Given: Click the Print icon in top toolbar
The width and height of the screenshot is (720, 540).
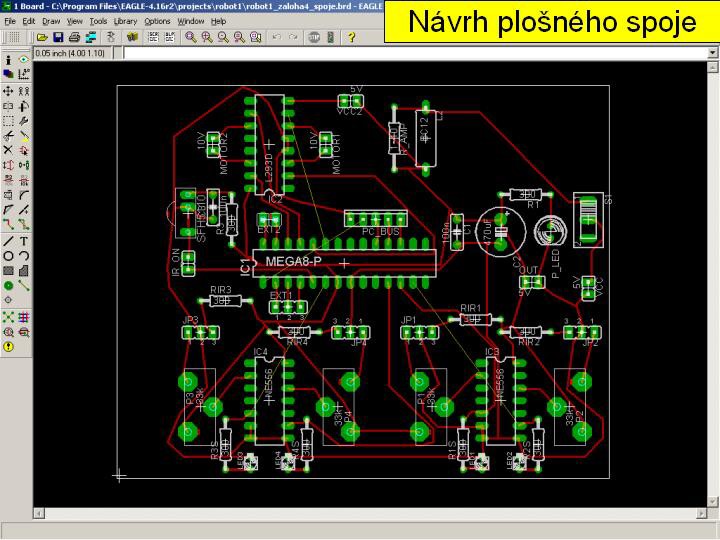Looking at the screenshot, I should point(73,37).
